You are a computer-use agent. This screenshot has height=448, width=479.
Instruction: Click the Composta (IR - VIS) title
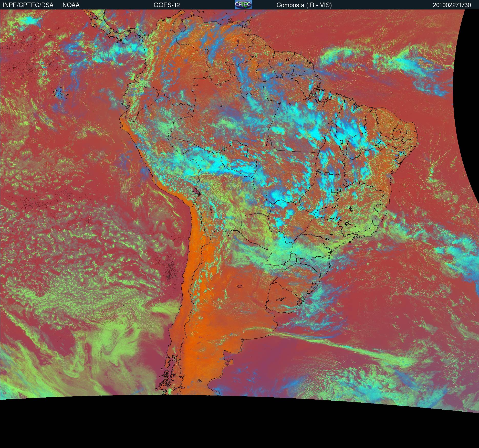304,5
